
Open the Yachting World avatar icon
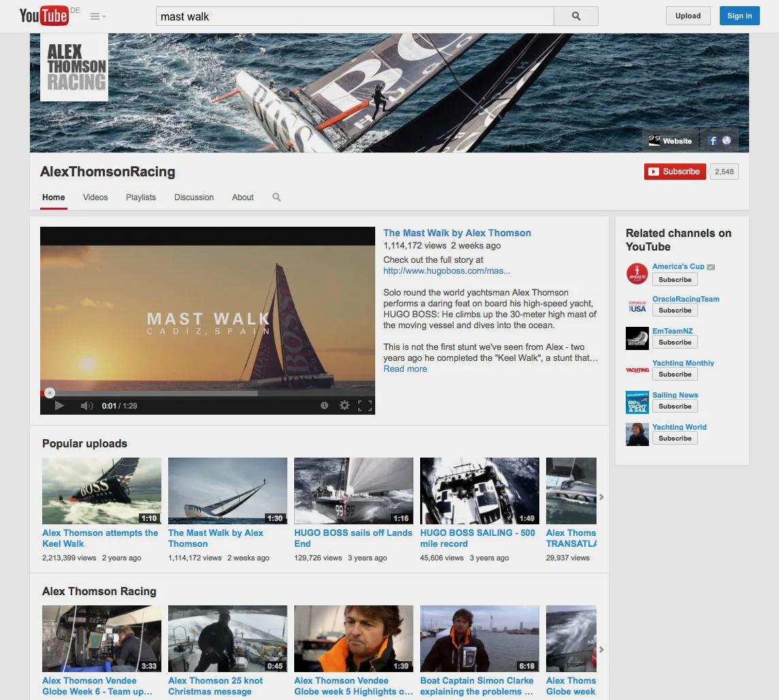pos(637,434)
